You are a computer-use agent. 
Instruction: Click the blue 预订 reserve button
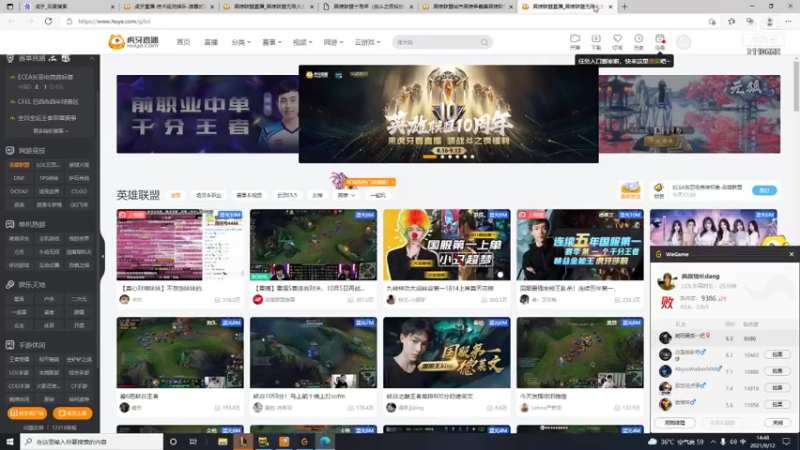tap(764, 190)
